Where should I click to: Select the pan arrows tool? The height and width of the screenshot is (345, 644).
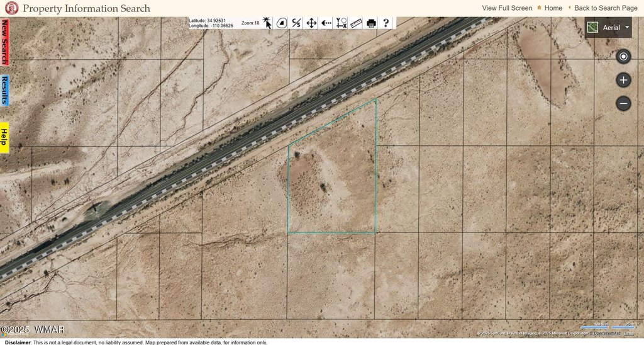[311, 23]
